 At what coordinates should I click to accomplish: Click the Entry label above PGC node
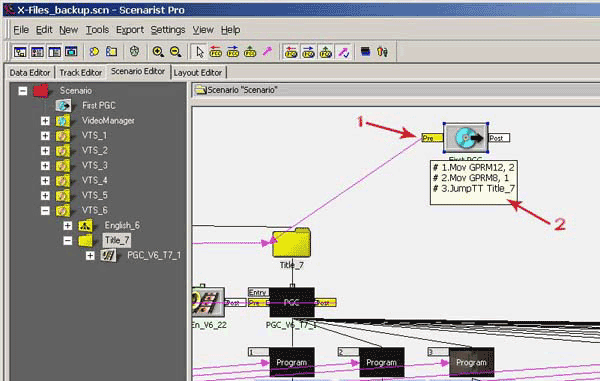(258, 292)
